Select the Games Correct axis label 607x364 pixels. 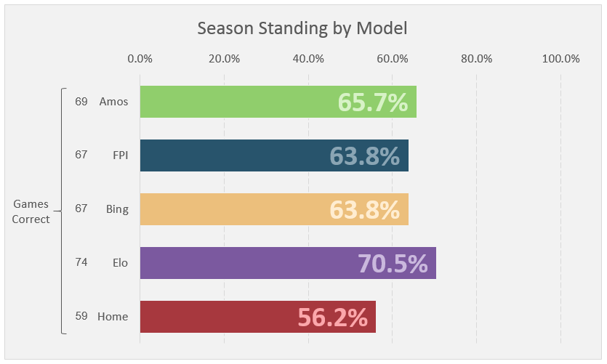31,211
